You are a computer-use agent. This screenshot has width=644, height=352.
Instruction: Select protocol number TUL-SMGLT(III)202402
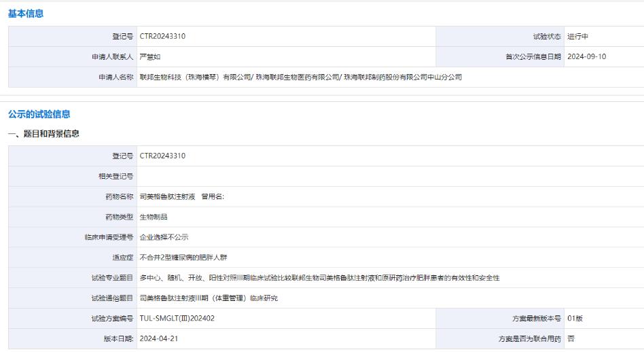click(x=177, y=319)
